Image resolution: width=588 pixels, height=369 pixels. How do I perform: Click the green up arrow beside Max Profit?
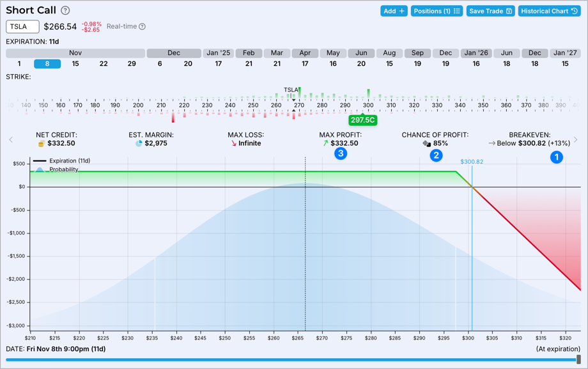[x=325, y=143]
